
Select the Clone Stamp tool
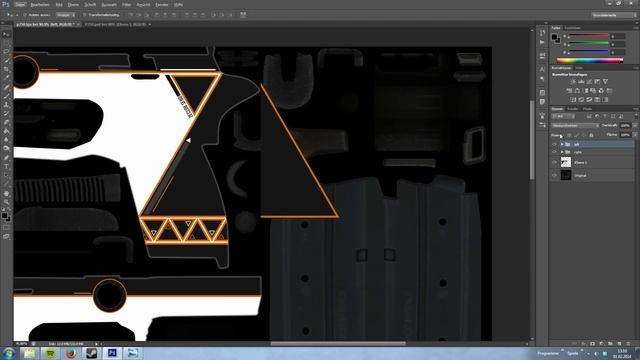tap(6, 104)
